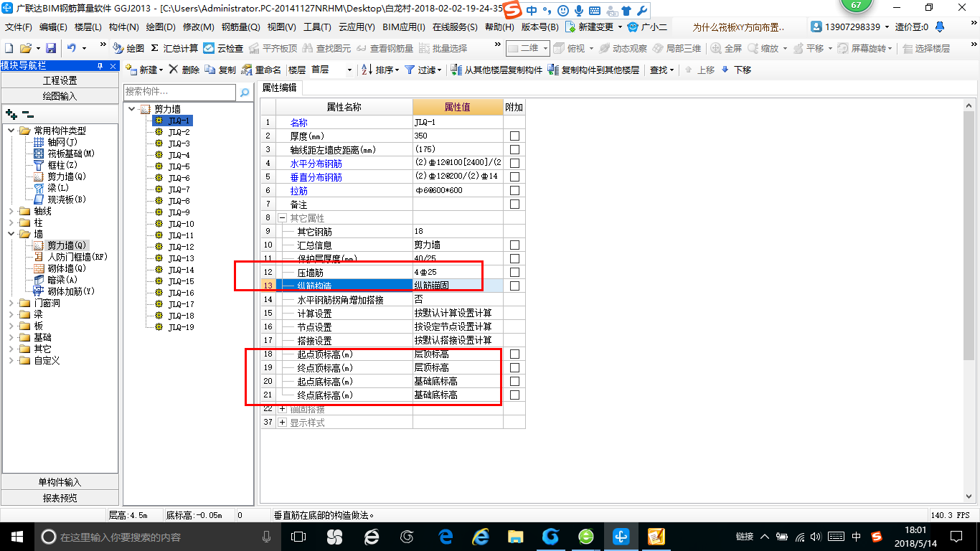Select 人防门框墙(RF) tree item
This screenshot has height=551, width=980.
click(x=77, y=257)
